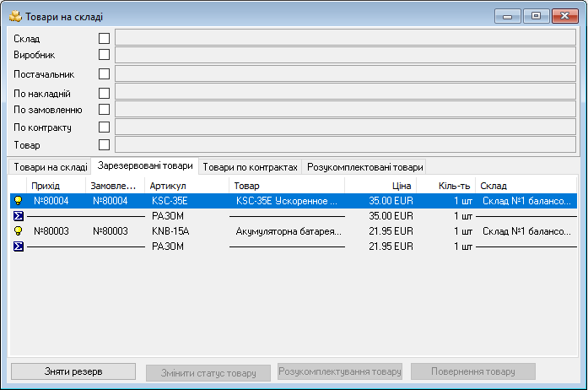The image size is (588, 390).
Task: Click the sum icon in the first РАЗОМ row
Action: tap(17, 216)
